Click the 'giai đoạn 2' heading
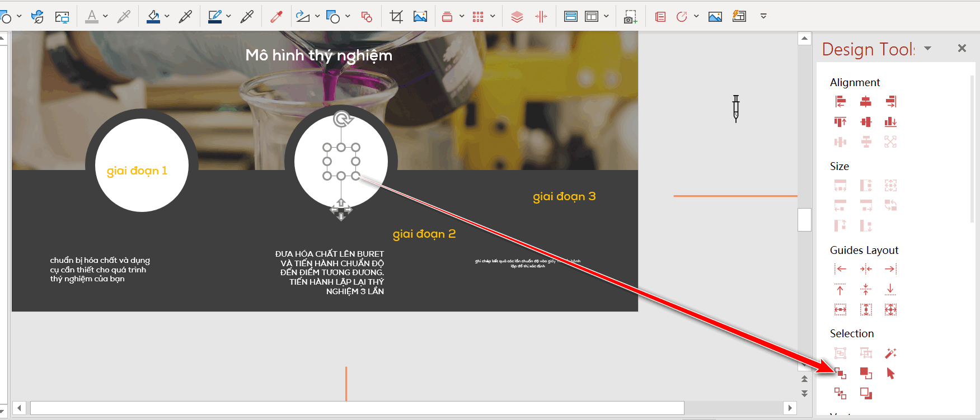 [424, 234]
